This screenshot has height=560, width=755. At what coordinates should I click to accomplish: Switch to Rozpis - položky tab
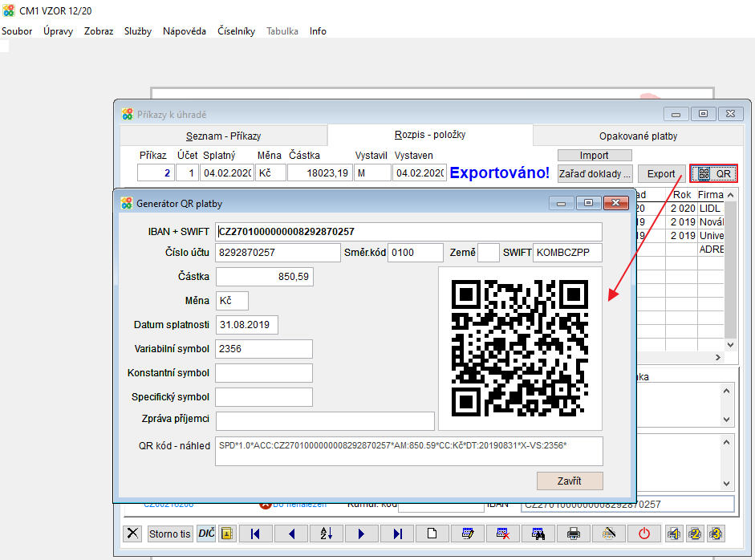click(430, 135)
